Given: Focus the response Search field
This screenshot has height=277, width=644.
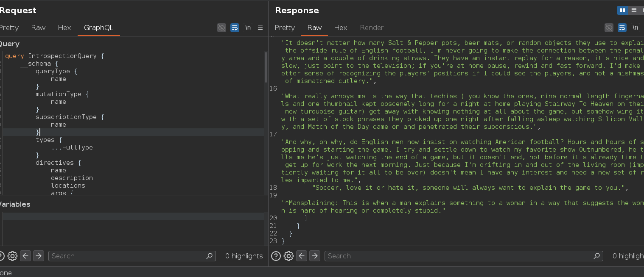Looking at the screenshot, I should point(464,256).
